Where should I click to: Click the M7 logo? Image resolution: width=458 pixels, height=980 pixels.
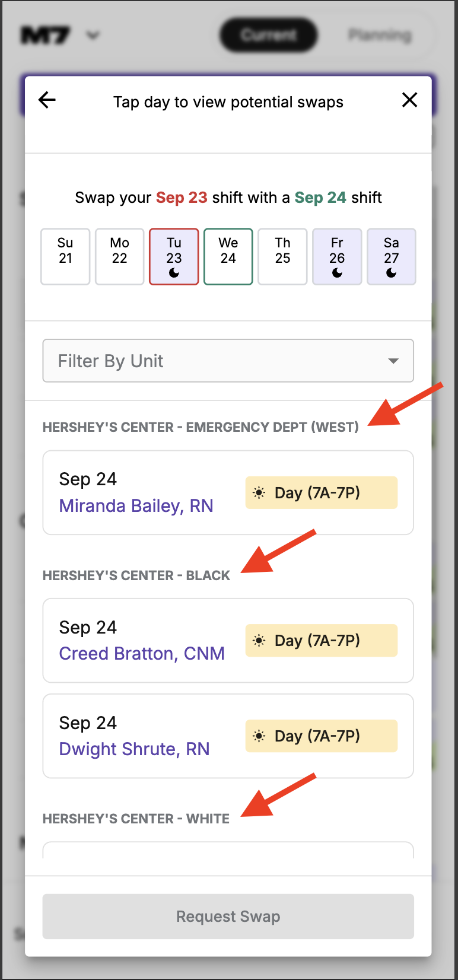pos(45,36)
